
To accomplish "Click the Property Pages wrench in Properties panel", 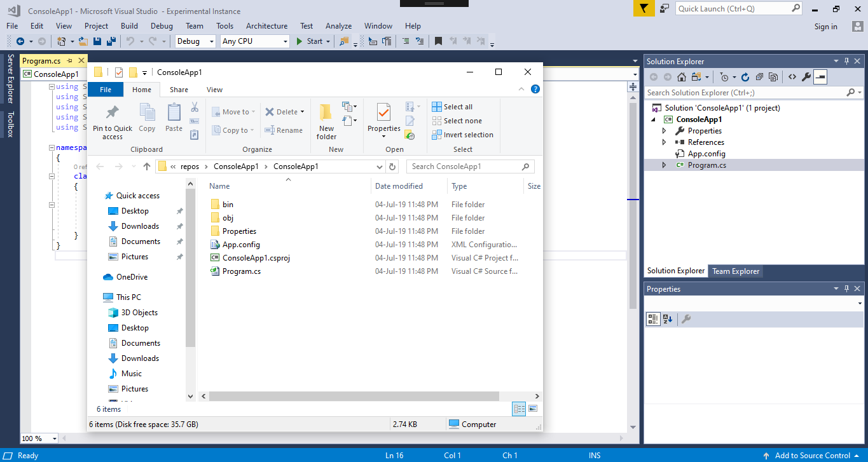I will (x=686, y=319).
